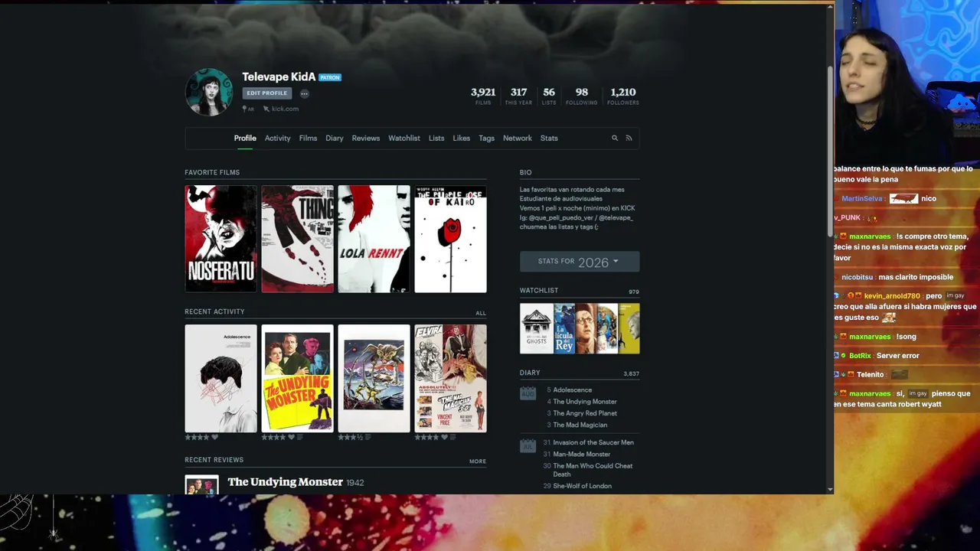Open The Angry Red Planet poster in Recent Activity
This screenshot has height=551, width=980.
(x=374, y=378)
